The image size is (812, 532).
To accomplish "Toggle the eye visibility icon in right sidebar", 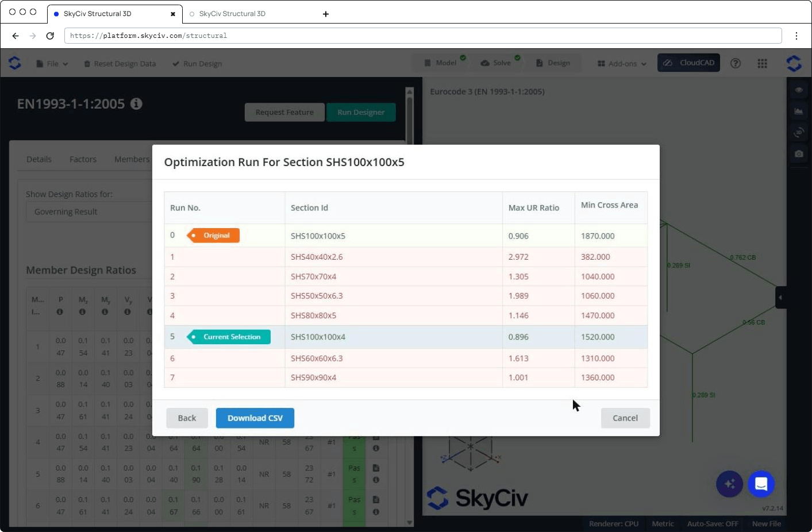I will pos(799,90).
